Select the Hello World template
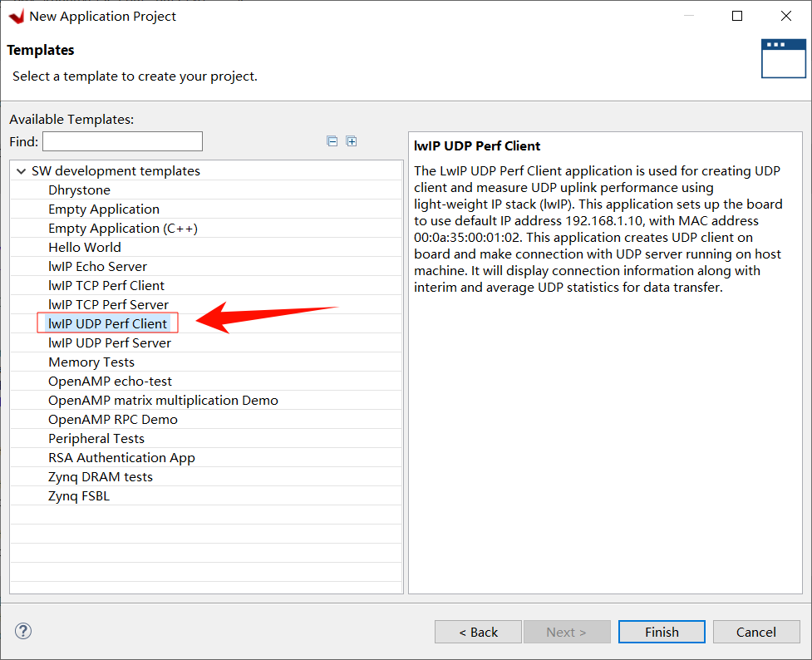The image size is (812, 660). coord(84,247)
